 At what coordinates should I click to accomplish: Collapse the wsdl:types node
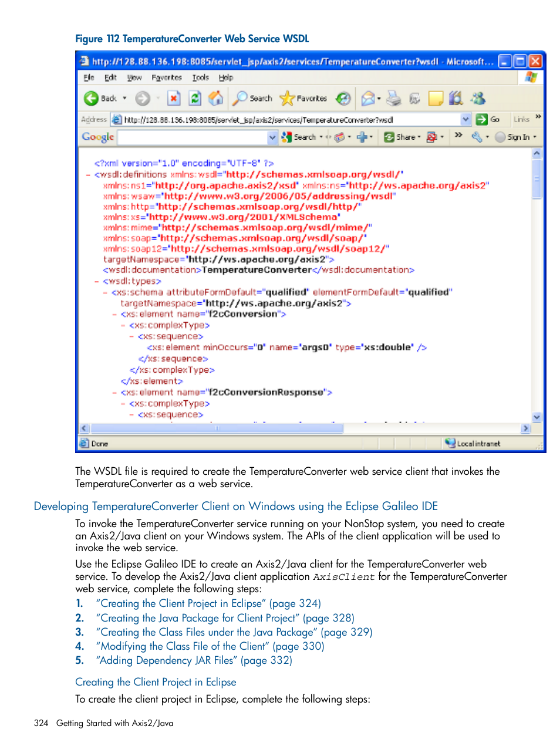[x=97, y=281]
